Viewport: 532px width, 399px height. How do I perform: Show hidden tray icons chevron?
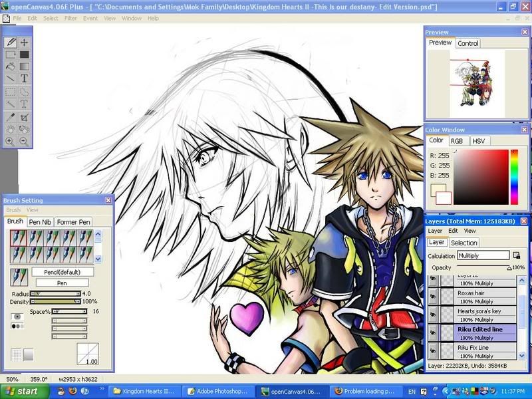point(446,391)
